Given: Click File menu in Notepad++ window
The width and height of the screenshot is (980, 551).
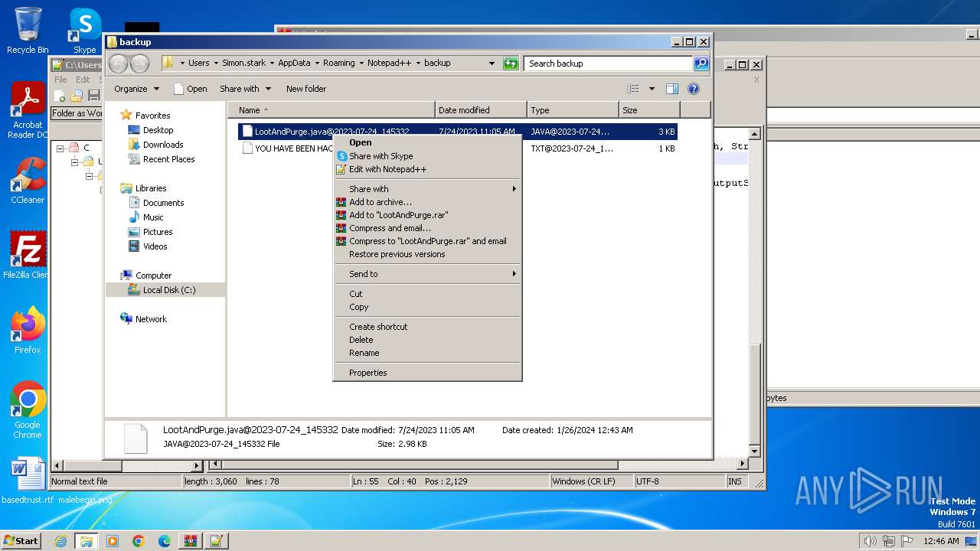Looking at the screenshot, I should point(60,80).
